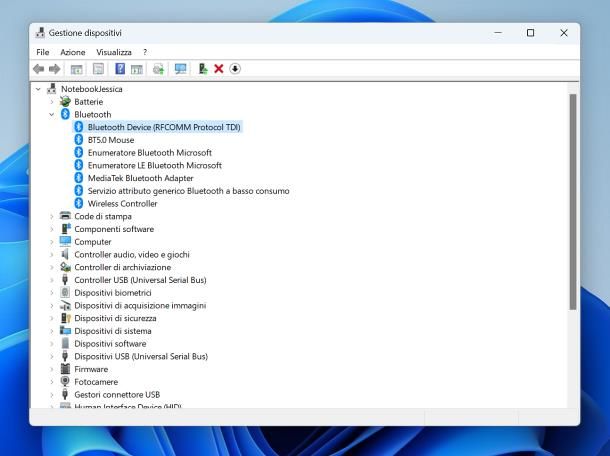Collapse the Bluetooth category

point(52,114)
